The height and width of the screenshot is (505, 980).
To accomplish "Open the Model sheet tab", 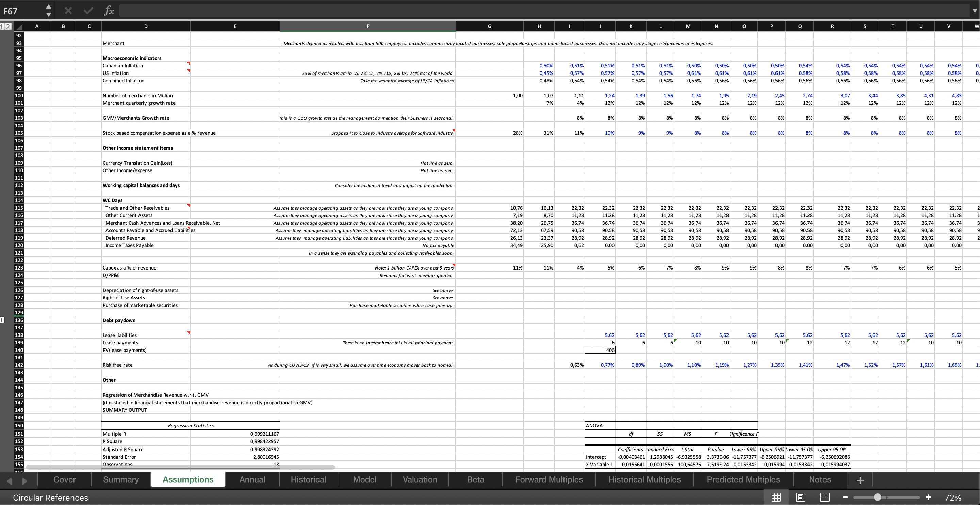I will coord(364,479).
